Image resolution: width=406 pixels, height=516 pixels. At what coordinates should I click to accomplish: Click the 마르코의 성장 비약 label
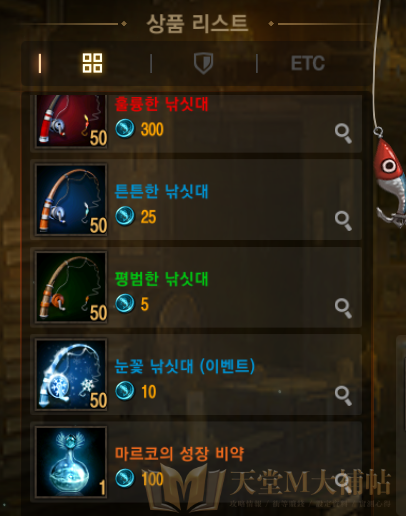click(179, 453)
